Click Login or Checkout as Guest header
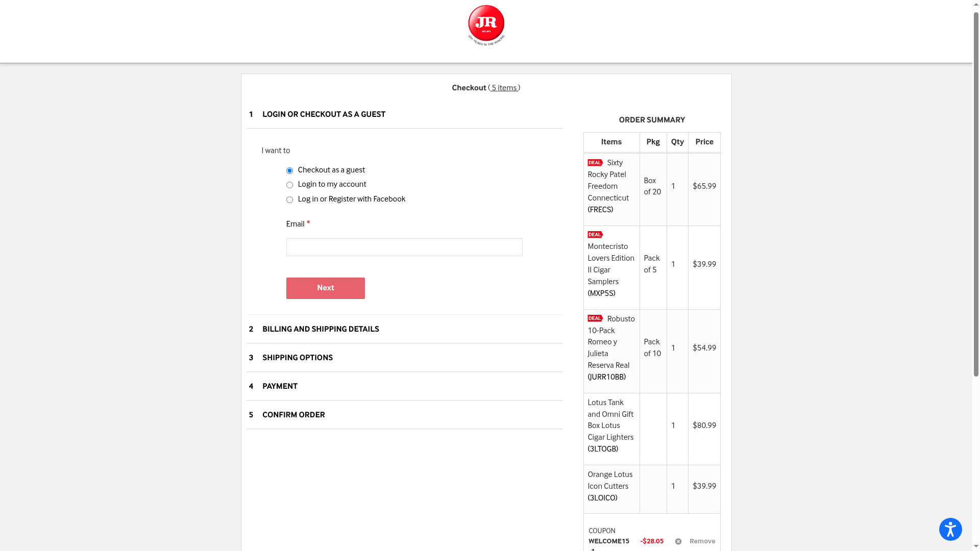 [324, 115]
